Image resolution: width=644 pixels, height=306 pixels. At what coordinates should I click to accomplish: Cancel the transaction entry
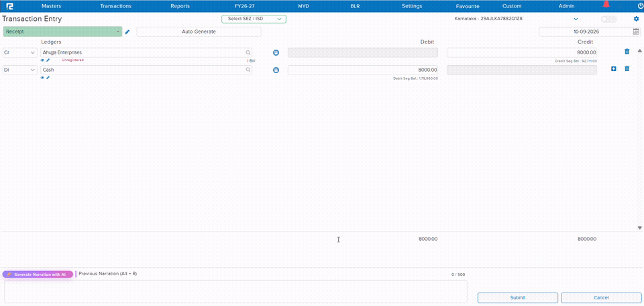coord(601,298)
